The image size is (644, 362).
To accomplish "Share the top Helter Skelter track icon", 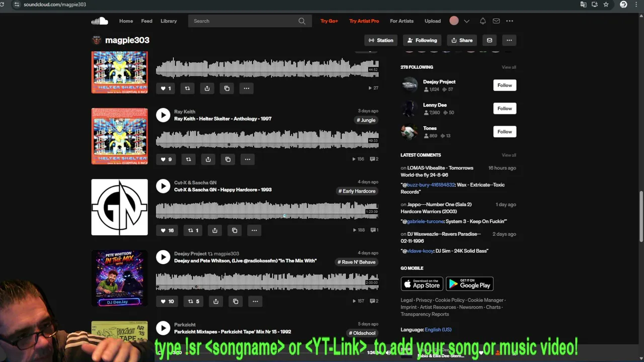I will tap(207, 88).
